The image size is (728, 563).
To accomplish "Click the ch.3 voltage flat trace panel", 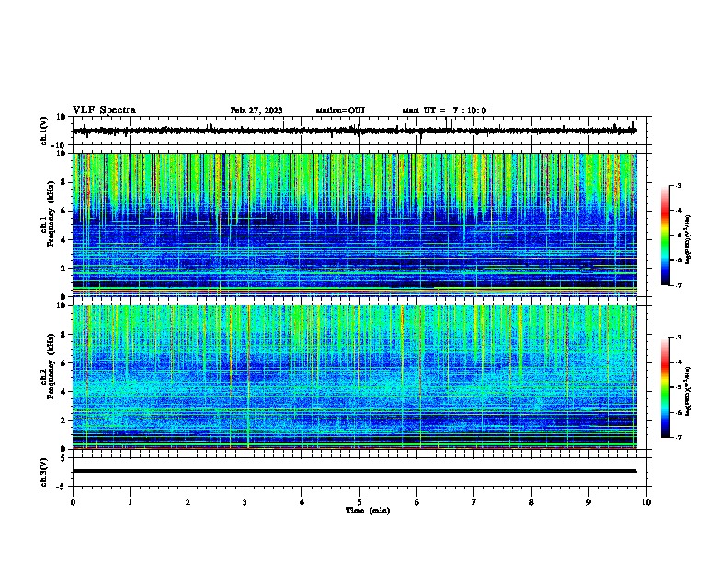I will coord(359,472).
